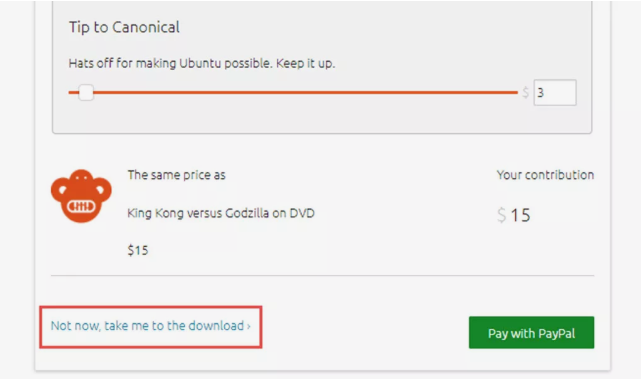Click 'The same price as' label
Viewport: 641px width, 380px height.
[x=176, y=175]
